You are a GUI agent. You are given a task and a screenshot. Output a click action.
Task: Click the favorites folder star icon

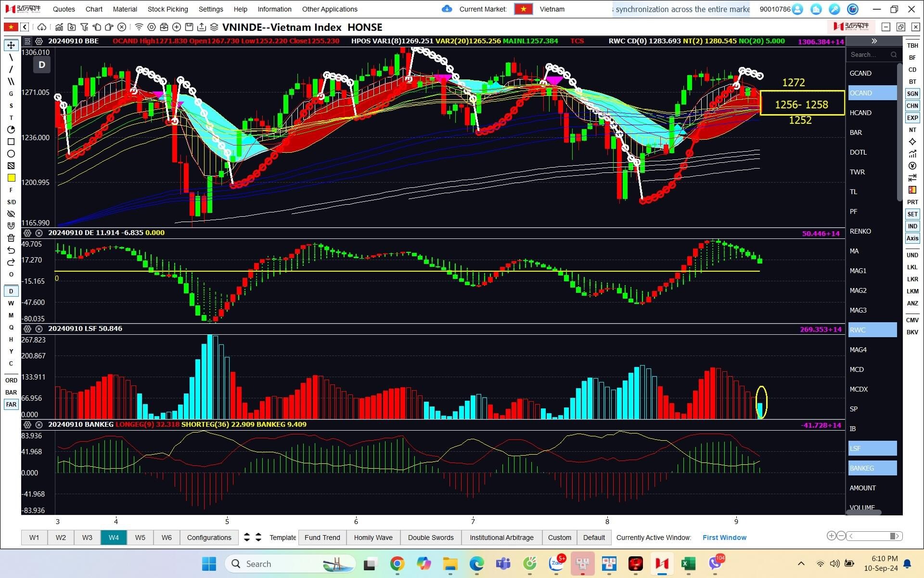(x=72, y=27)
